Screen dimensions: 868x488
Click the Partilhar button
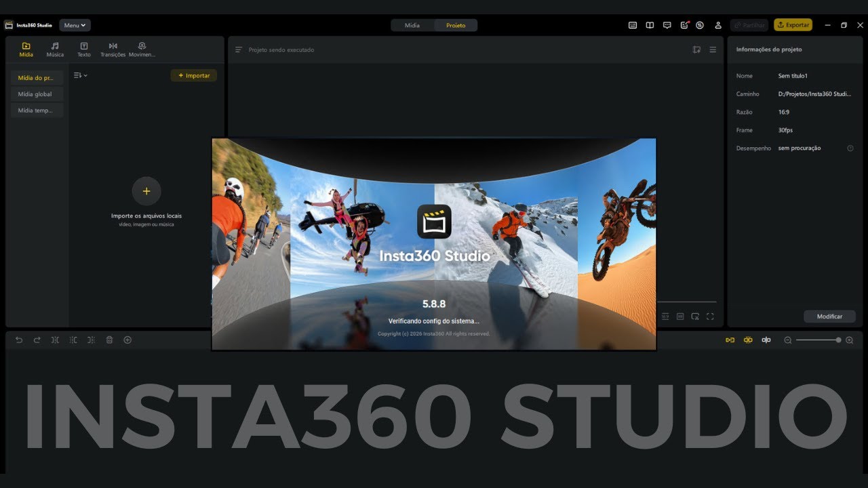[x=749, y=25]
